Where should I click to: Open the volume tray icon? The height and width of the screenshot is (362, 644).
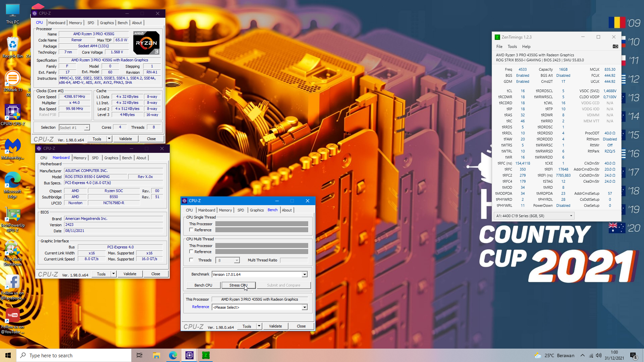pos(599,356)
